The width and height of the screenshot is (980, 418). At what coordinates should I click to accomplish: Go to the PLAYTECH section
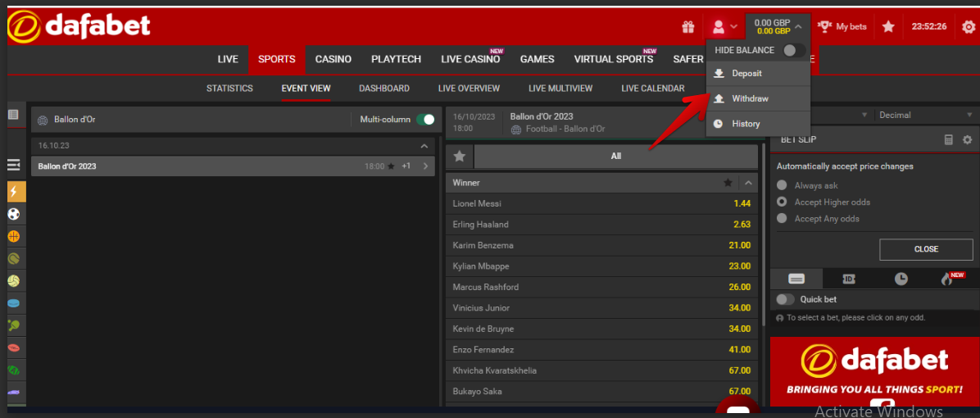(x=397, y=59)
